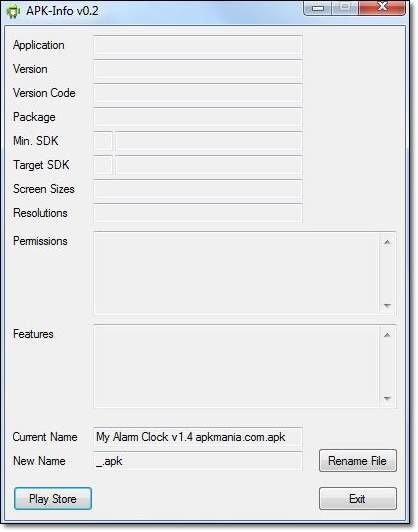Screen dimensions: 418x532
Task: Click the Resolutions field
Action: coord(197,213)
